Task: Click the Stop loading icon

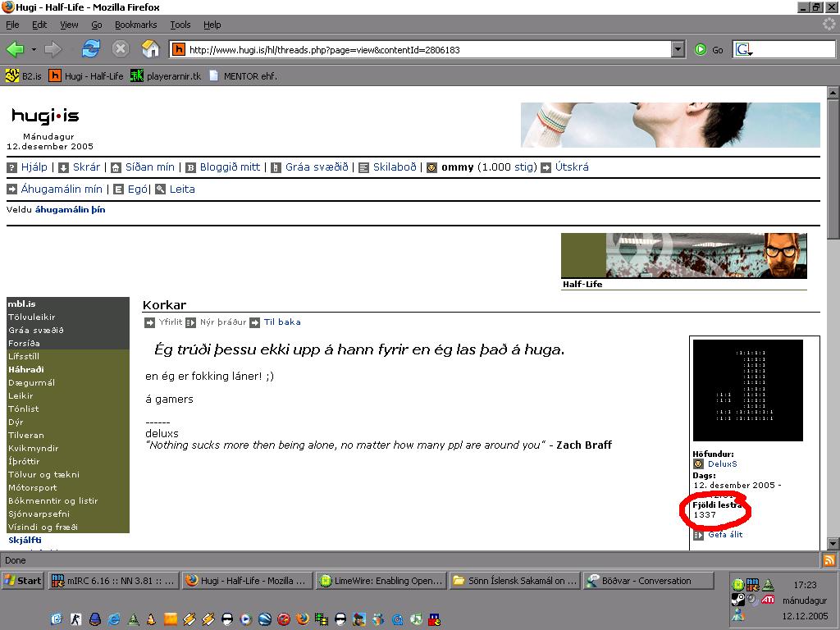Action: (121, 49)
